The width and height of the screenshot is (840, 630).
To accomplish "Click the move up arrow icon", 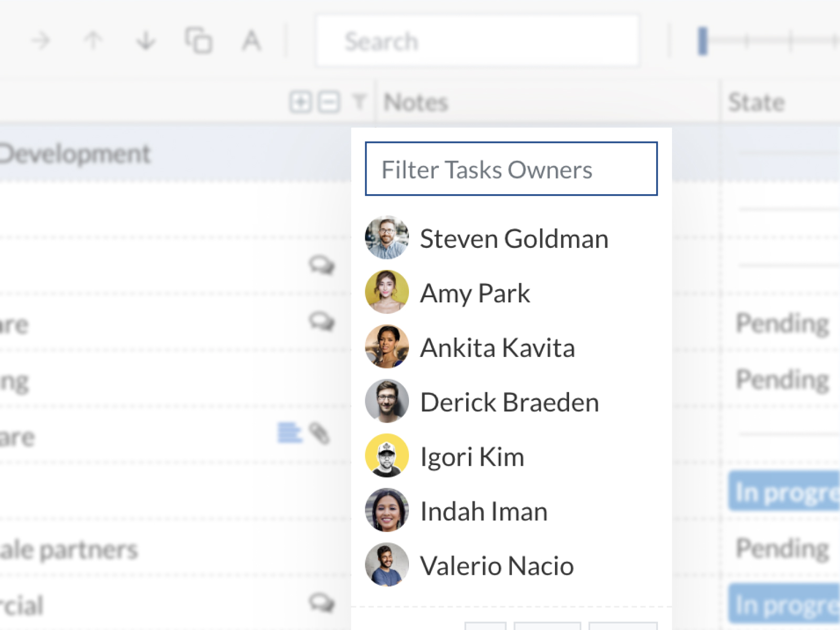I will tap(93, 40).
